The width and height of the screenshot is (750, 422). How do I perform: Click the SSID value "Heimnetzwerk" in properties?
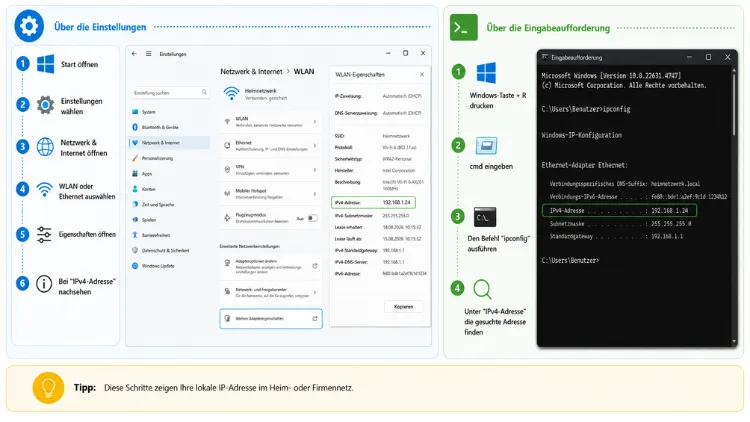(396, 136)
